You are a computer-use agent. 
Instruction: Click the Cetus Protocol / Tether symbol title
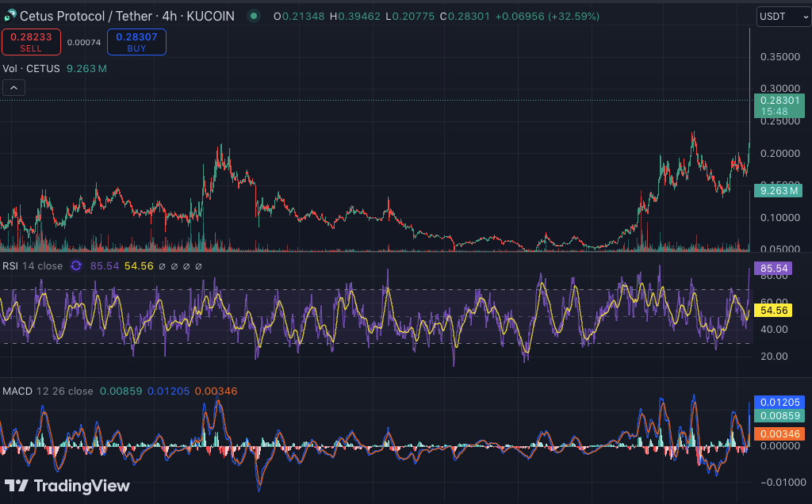point(127,16)
